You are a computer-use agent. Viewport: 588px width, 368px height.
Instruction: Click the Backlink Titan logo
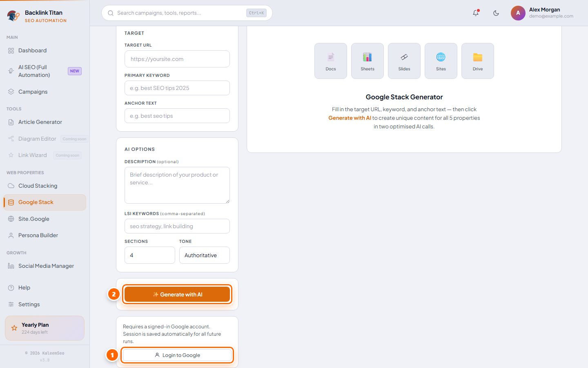pos(13,16)
